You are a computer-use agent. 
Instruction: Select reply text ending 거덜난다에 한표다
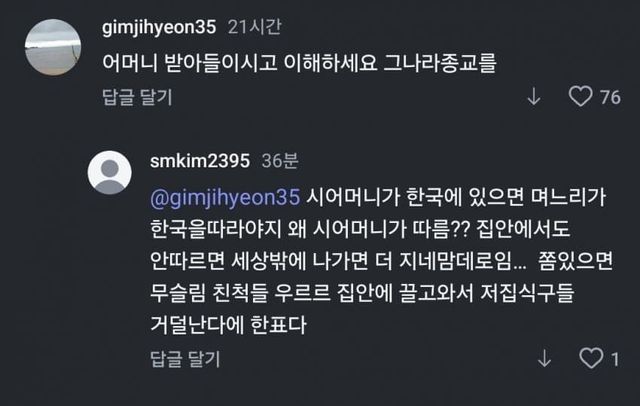(x=228, y=325)
